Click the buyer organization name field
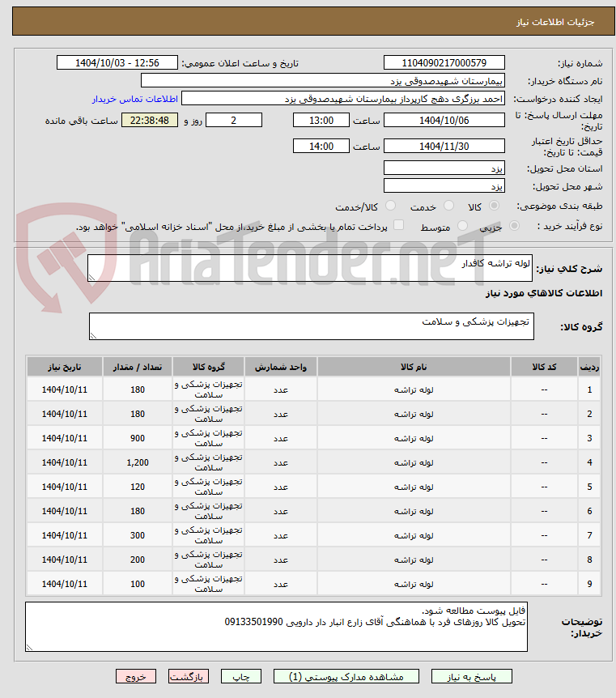This screenshot has width=616, height=698. click(x=323, y=81)
